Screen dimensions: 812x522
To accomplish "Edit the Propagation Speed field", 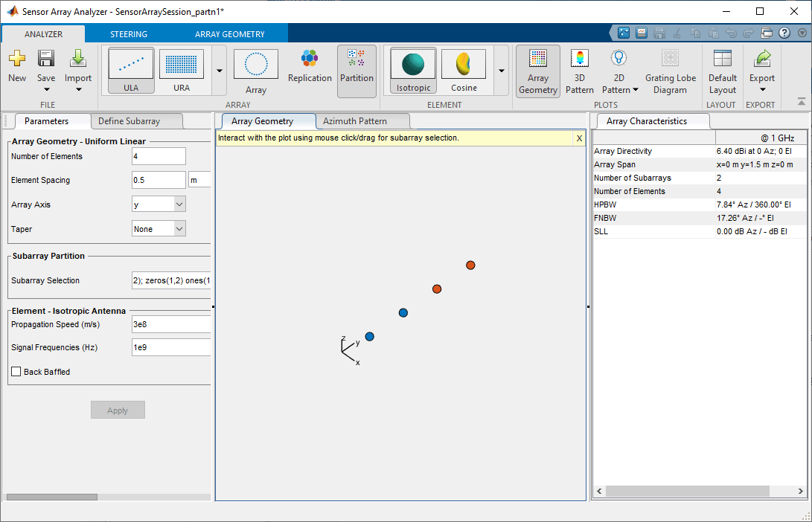I will pos(171,324).
